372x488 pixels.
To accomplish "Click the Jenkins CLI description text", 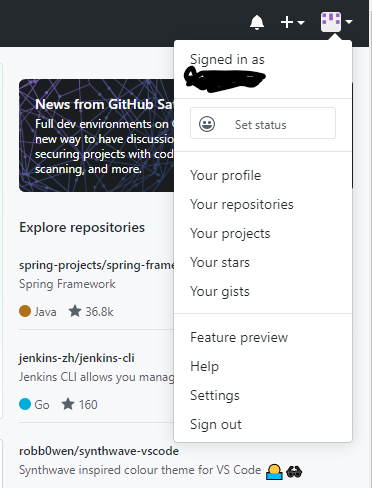I will pyautogui.click(x=97, y=377).
